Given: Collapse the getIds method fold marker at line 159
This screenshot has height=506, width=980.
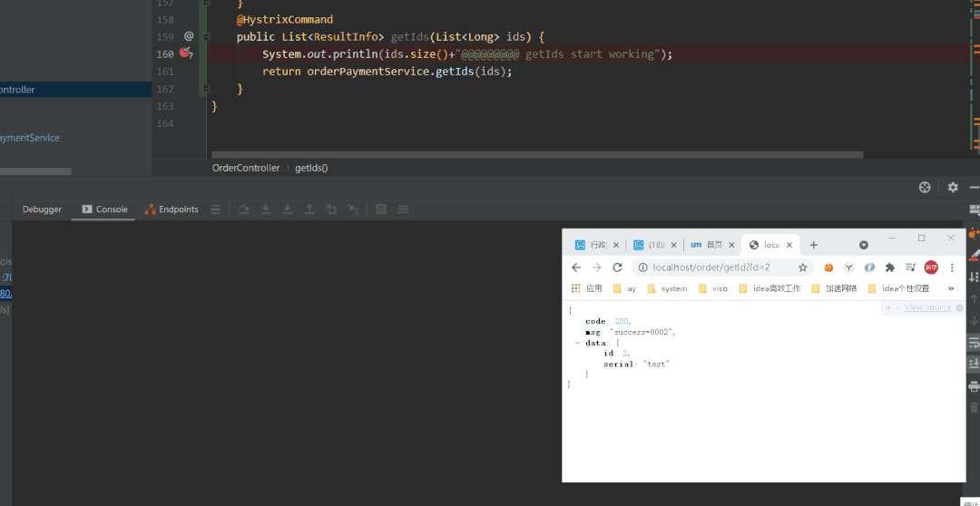Looking at the screenshot, I should [206, 37].
